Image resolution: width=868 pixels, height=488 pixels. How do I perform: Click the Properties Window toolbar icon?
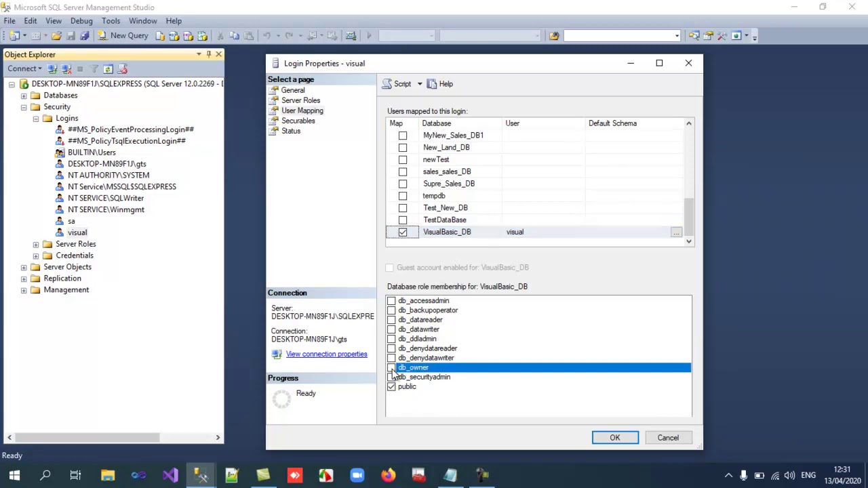coord(708,35)
